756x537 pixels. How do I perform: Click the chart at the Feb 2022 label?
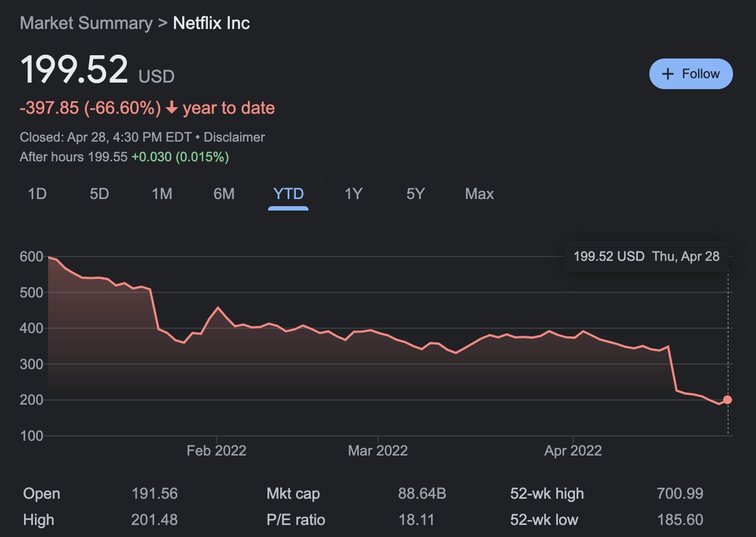click(x=216, y=451)
